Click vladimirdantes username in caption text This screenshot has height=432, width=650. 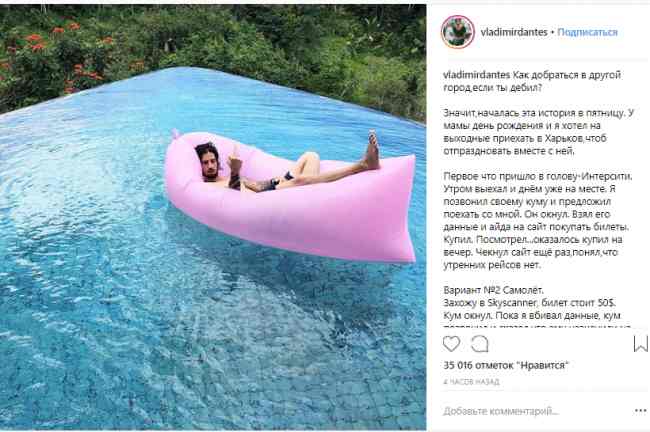[477, 75]
